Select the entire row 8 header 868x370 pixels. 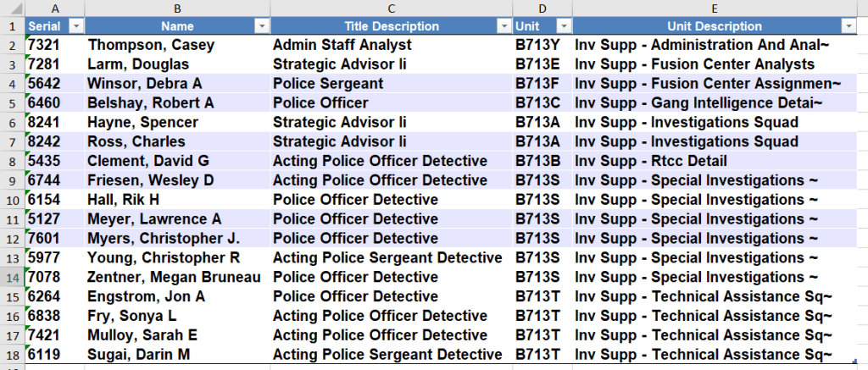click(x=12, y=161)
